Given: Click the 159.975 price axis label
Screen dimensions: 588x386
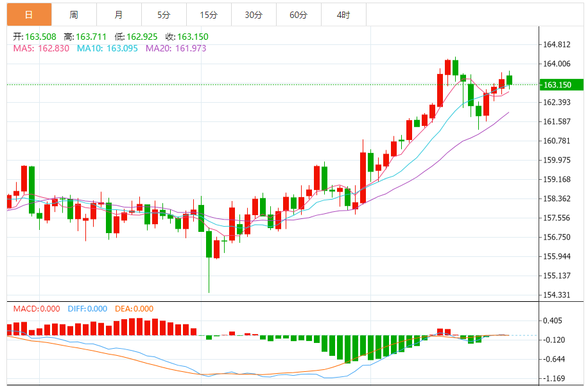Looking at the screenshot, I should coord(557,160).
